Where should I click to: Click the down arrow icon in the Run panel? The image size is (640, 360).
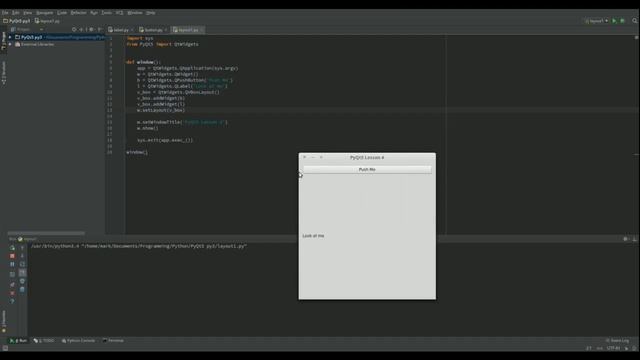coord(22,256)
